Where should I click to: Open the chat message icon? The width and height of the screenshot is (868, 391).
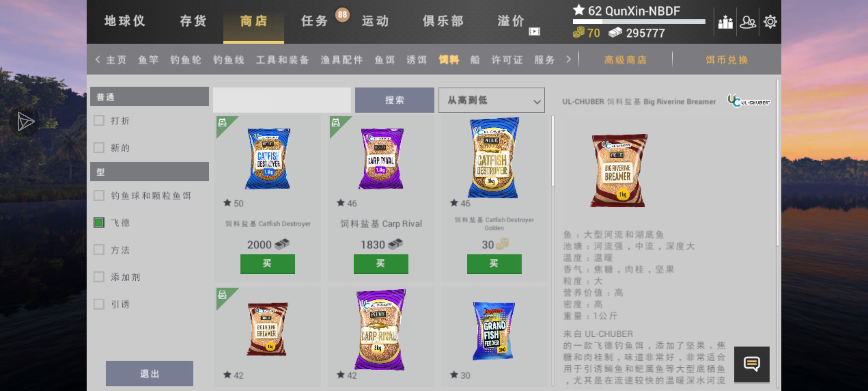751,364
